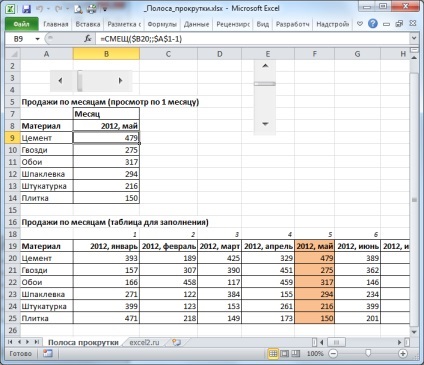
Task: Restore the workbook window icon in ribbon
Action: 399,24
